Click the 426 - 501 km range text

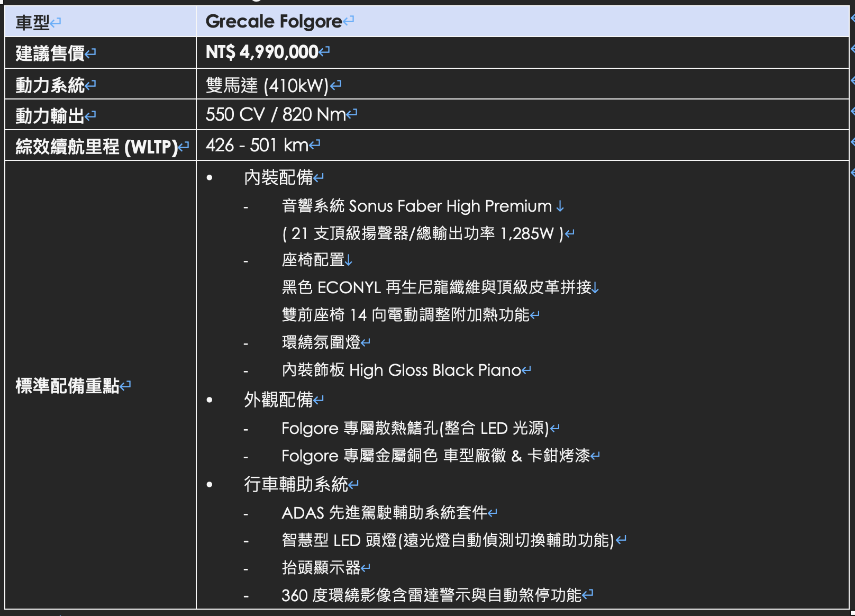point(257,146)
